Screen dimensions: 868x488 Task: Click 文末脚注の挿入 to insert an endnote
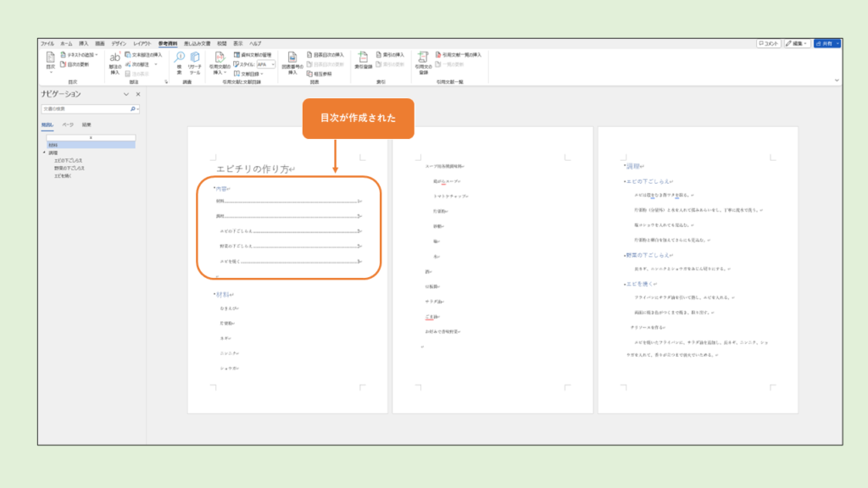pyautogui.click(x=143, y=55)
